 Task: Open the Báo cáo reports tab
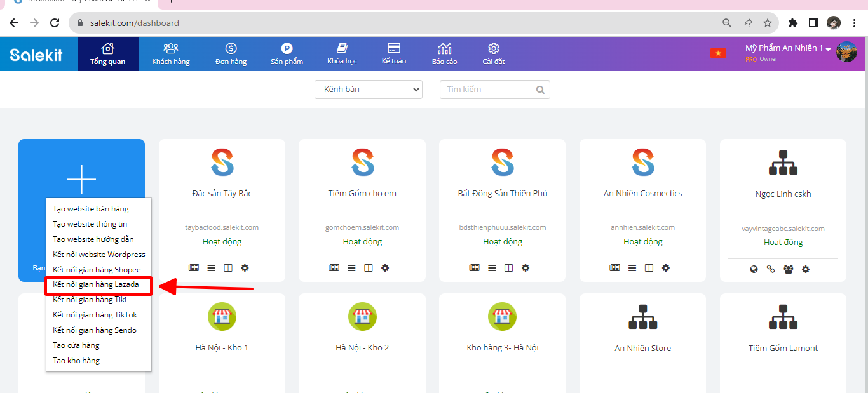coord(444,54)
